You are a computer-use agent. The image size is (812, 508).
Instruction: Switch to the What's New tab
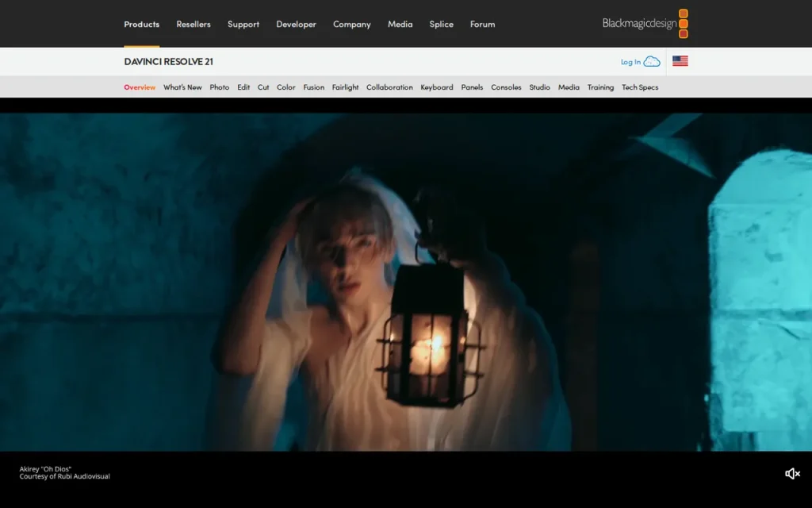182,87
